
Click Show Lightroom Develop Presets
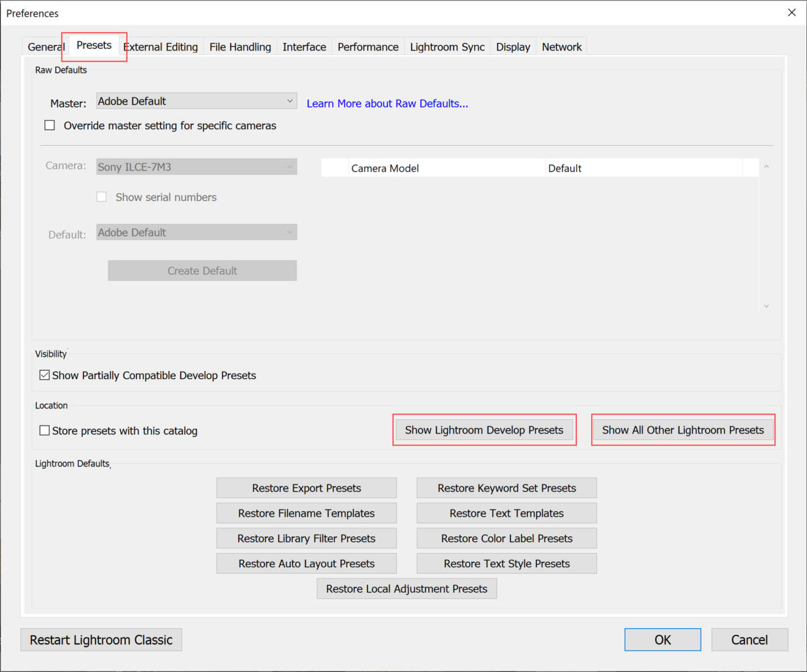click(484, 429)
